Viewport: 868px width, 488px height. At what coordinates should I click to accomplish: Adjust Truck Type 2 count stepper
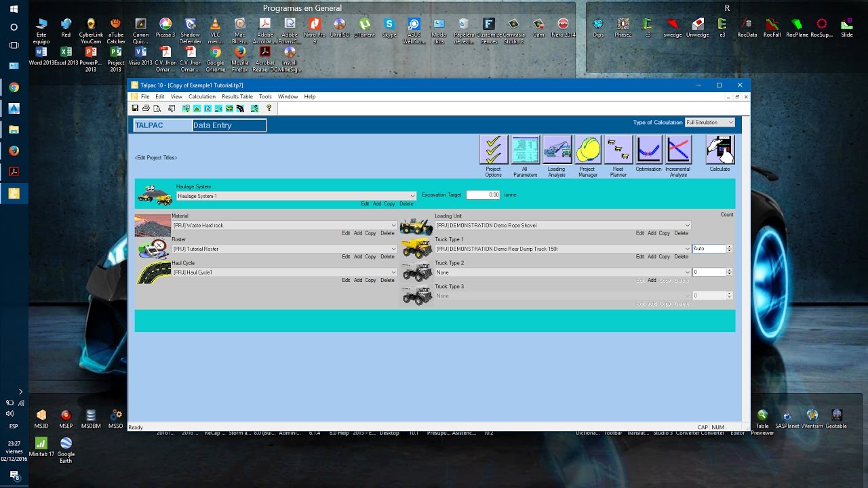click(730, 272)
